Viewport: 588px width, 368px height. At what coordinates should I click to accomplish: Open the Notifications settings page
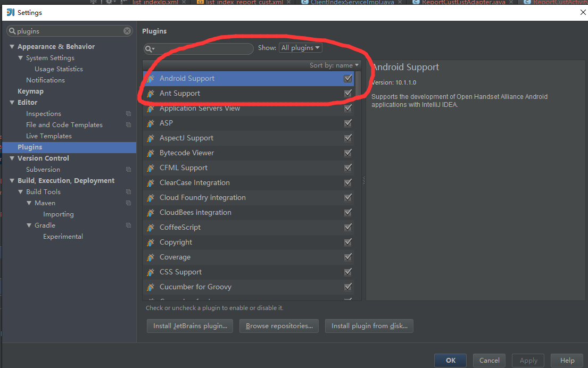45,80
